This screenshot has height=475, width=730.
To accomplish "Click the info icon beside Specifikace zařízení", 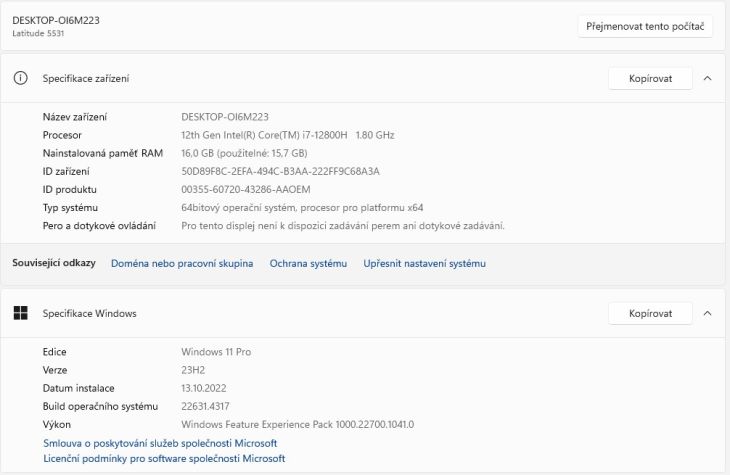I will click(20, 78).
